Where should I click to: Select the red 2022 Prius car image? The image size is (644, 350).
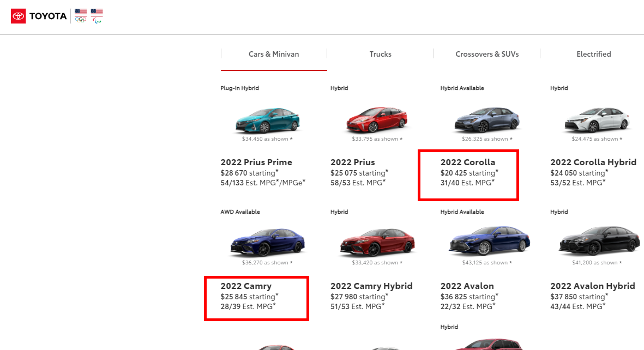point(377,119)
